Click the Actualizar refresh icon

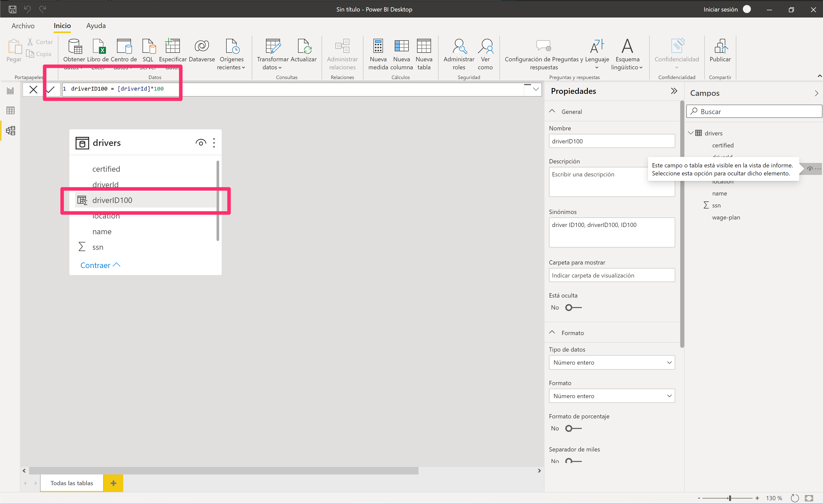click(x=304, y=46)
